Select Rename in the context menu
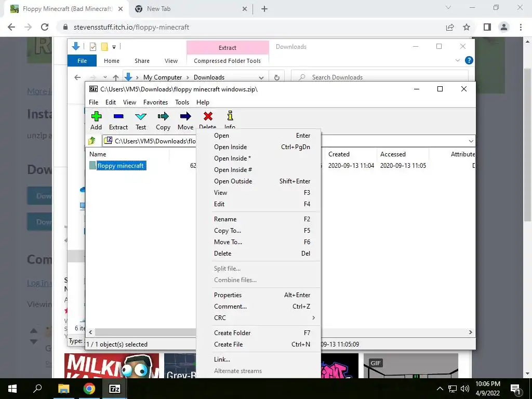Image resolution: width=532 pixels, height=399 pixels. pyautogui.click(x=259, y=219)
